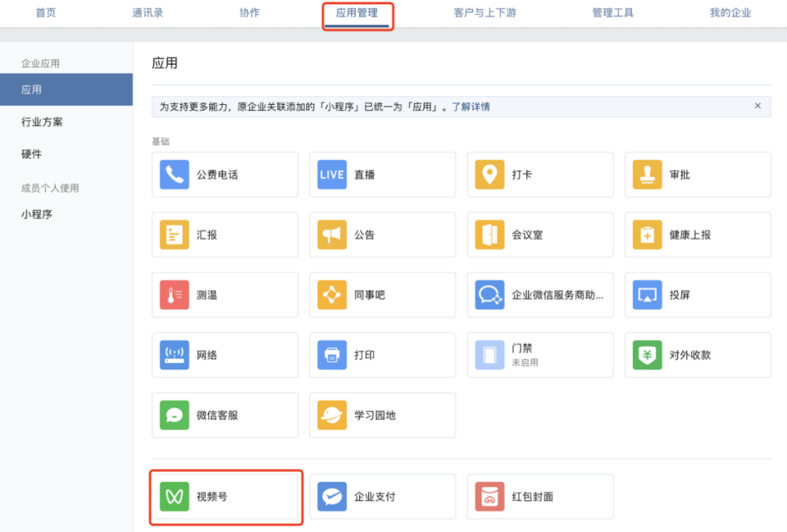787x532 pixels.
Task: Click the 审批 approval app icon
Action: click(x=697, y=174)
